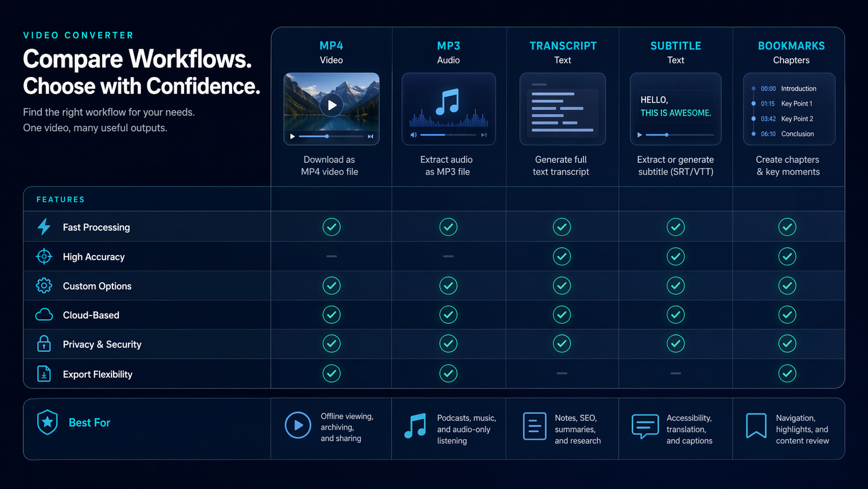Click the 00:00 Introduction chapter marker
The image size is (868, 489).
pos(753,89)
